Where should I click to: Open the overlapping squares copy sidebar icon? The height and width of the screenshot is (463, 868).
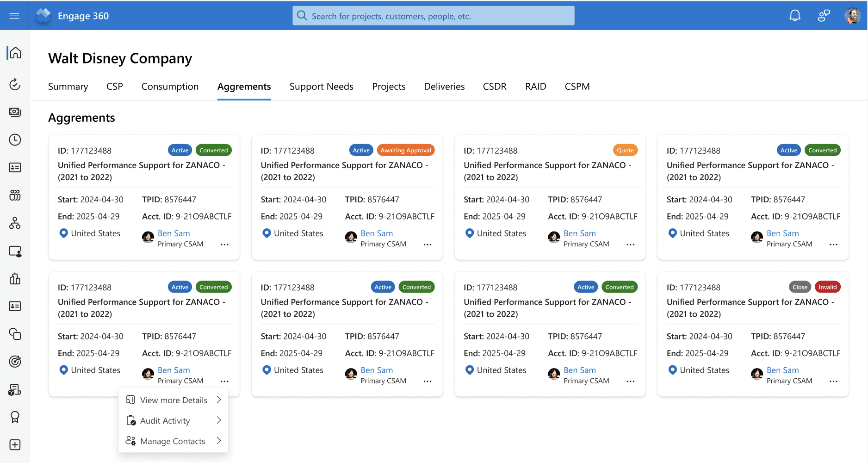[15, 334]
